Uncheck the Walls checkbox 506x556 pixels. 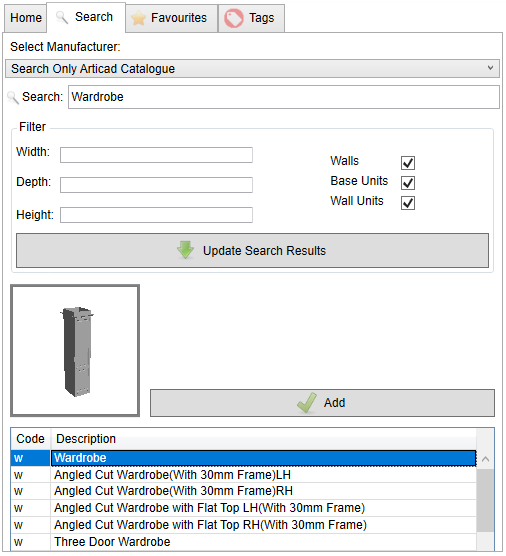click(x=408, y=163)
